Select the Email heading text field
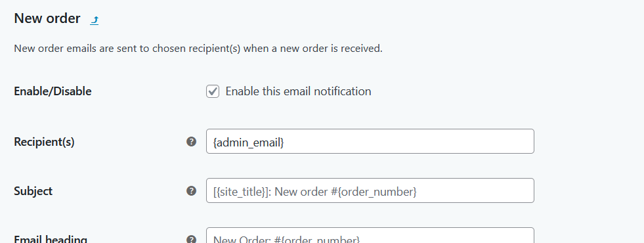The width and height of the screenshot is (644, 243). (370, 236)
